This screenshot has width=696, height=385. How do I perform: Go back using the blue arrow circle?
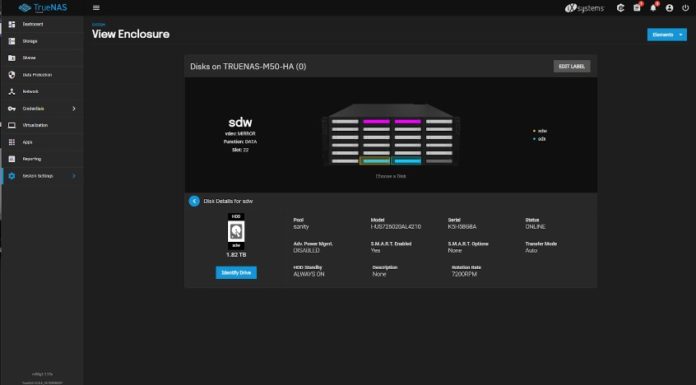click(x=194, y=201)
